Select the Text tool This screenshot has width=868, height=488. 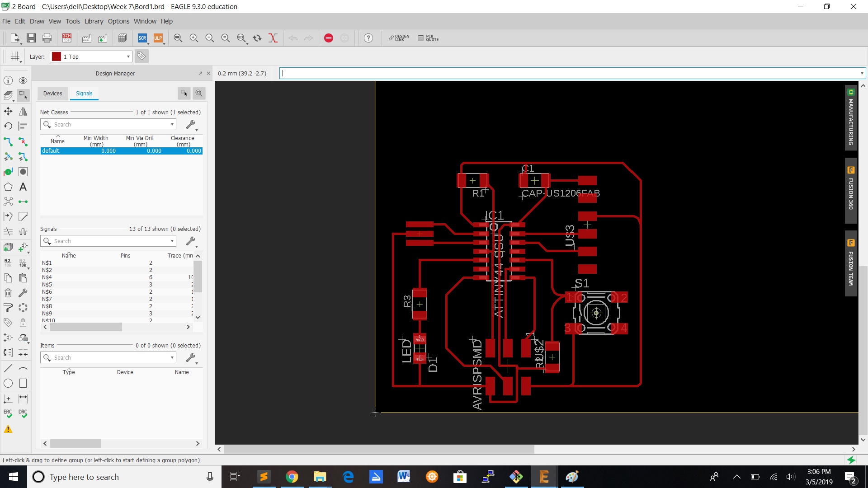pos(23,187)
